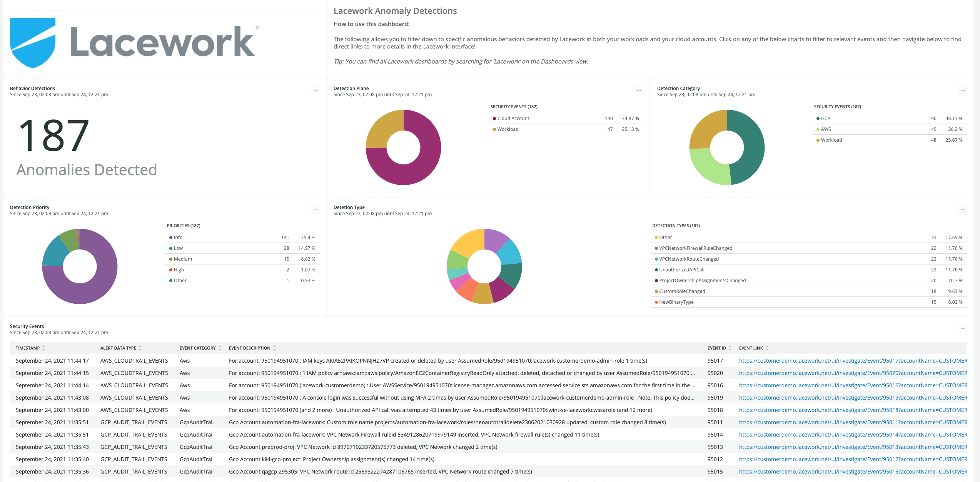Viewport: 980px width, 482px height.
Task: Click the Low priority legend color dot
Action: 171,248
